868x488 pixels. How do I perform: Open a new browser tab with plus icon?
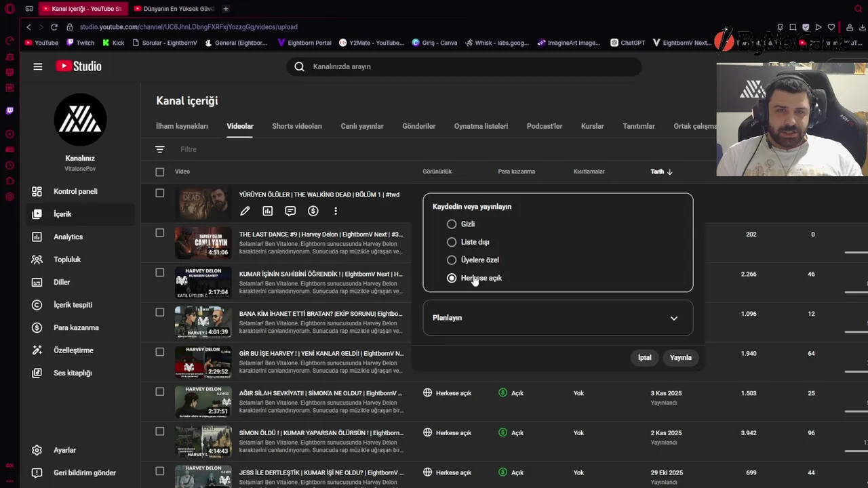coord(225,9)
